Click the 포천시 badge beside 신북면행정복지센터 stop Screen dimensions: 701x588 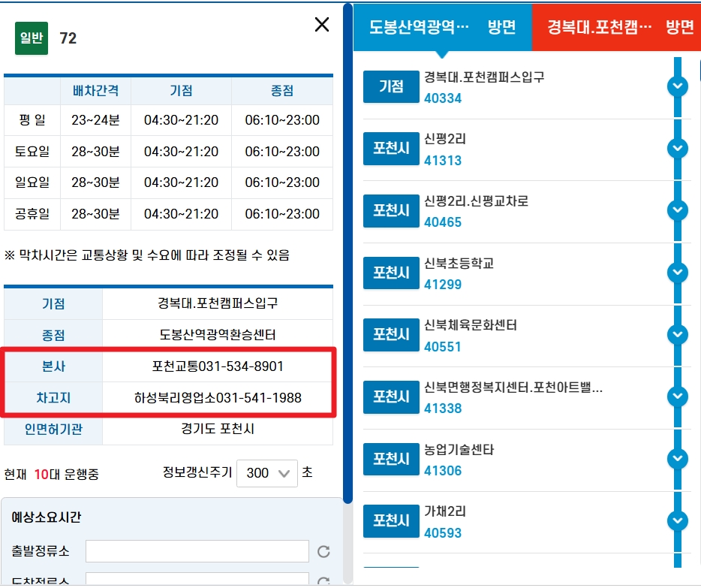391,397
